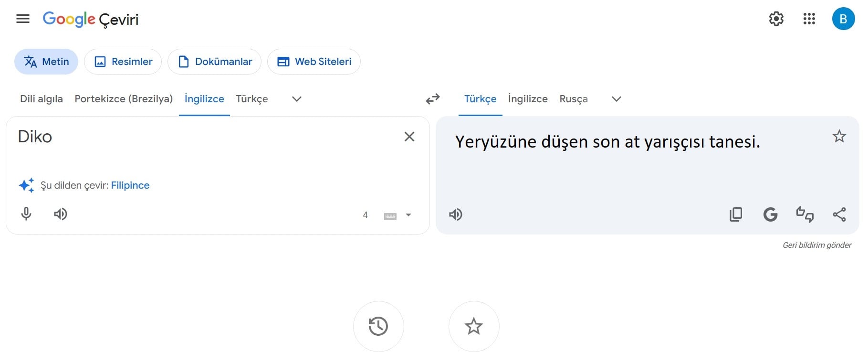868x352 pixels.
Task: Open the settings gear
Action: 776,19
